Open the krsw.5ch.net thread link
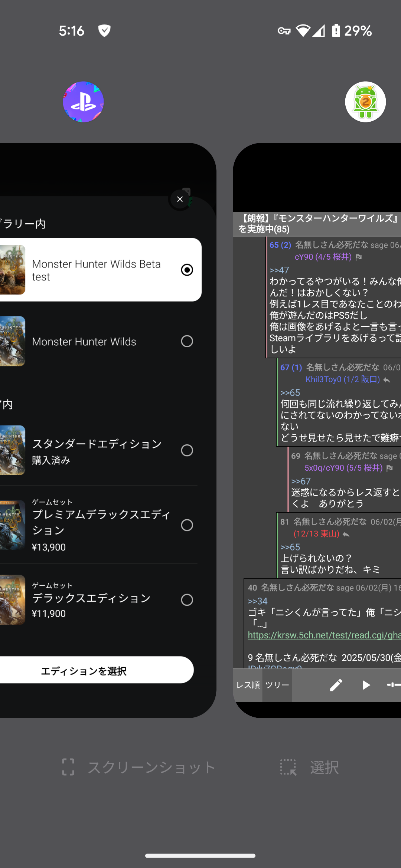The width and height of the screenshot is (401, 868). 324,635
